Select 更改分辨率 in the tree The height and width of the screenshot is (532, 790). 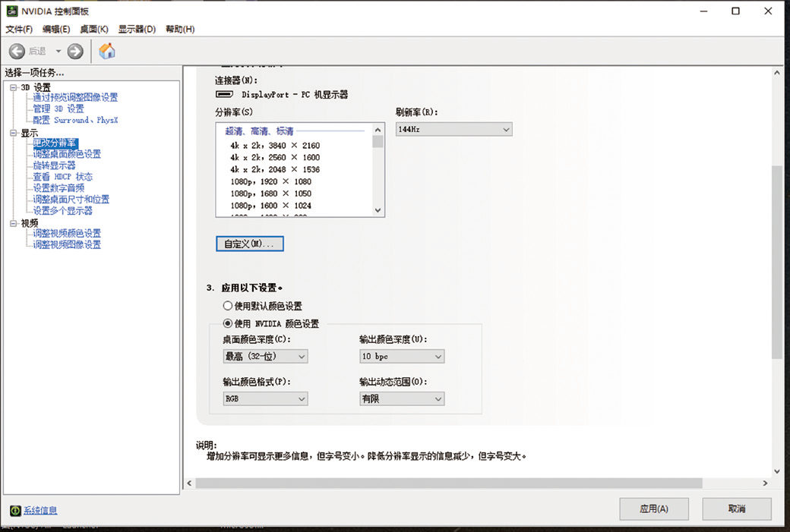coord(55,143)
